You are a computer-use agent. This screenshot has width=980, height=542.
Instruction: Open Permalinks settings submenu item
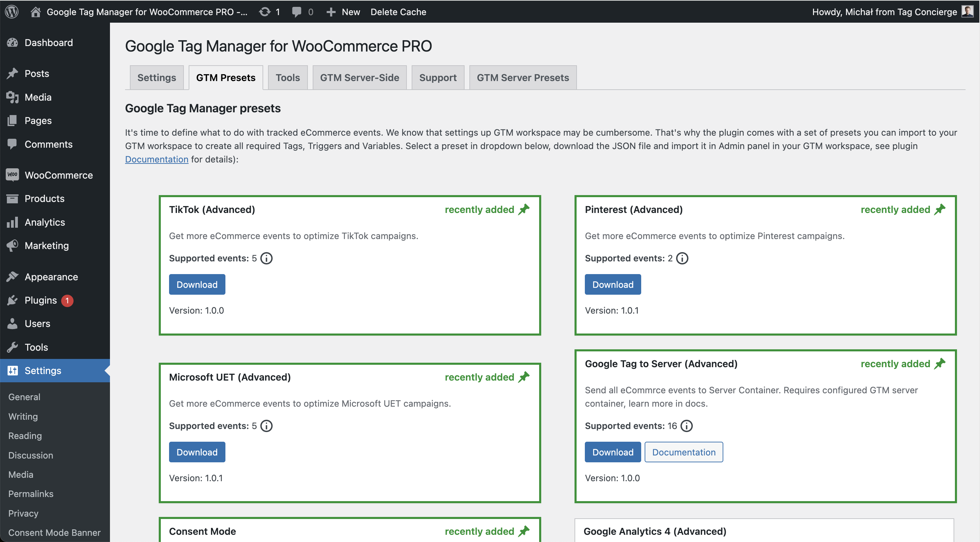pos(31,494)
